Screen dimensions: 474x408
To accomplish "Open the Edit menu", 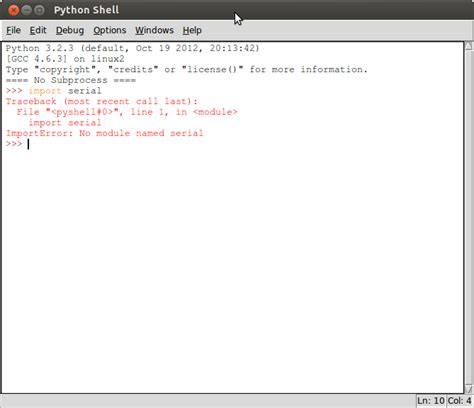I will click(38, 30).
